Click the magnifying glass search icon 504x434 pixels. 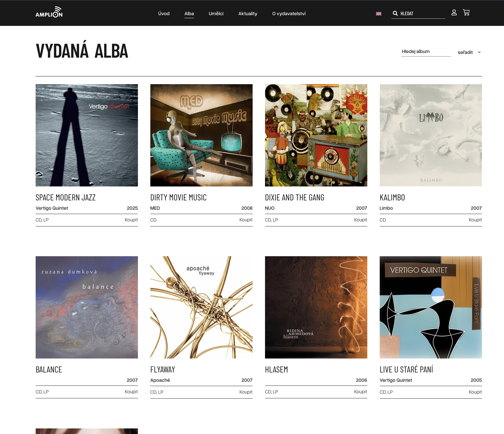point(395,13)
